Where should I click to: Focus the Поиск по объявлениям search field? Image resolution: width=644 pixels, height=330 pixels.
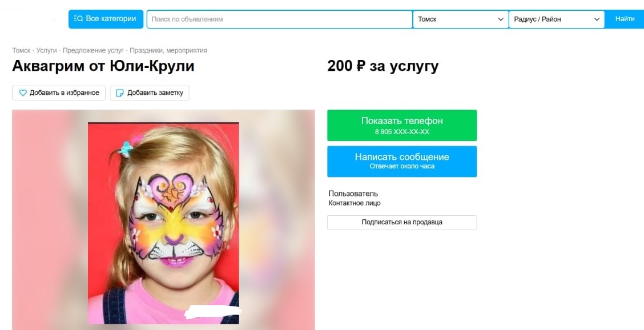279,19
